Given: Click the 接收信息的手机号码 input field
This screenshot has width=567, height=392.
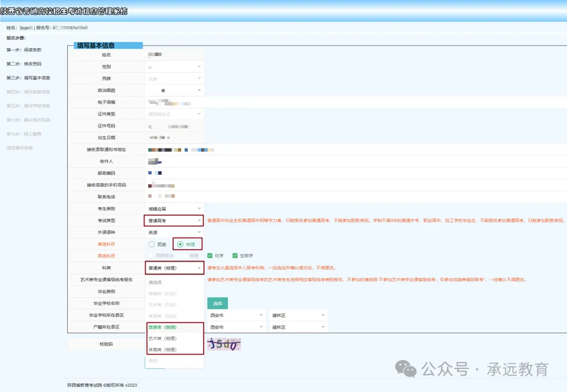Looking at the screenshot, I should [x=356, y=185].
